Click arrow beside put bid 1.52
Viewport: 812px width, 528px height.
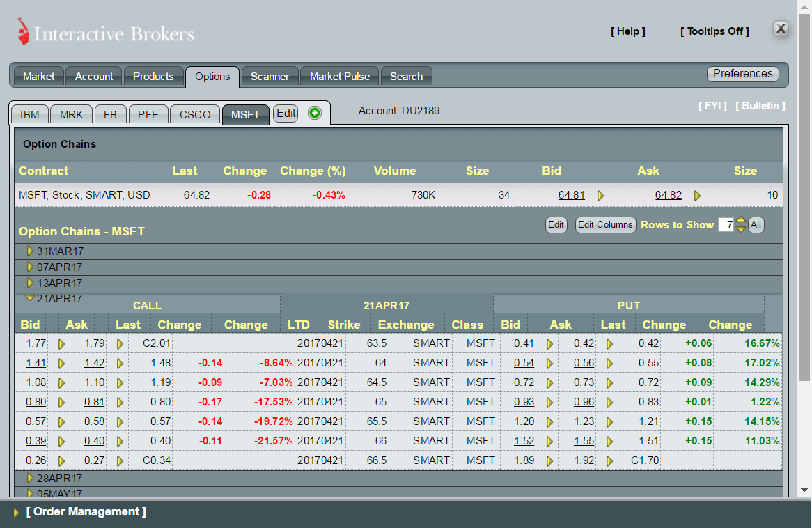549,441
